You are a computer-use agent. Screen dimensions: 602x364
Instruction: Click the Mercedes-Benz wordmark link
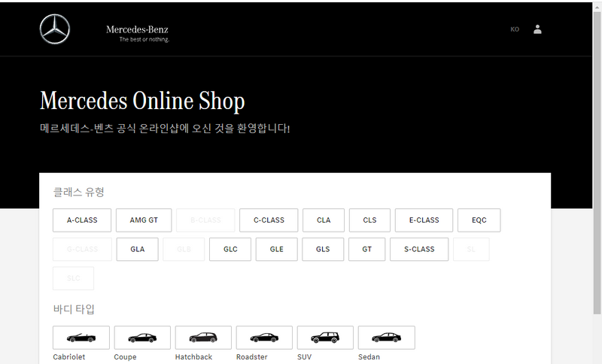(x=138, y=33)
